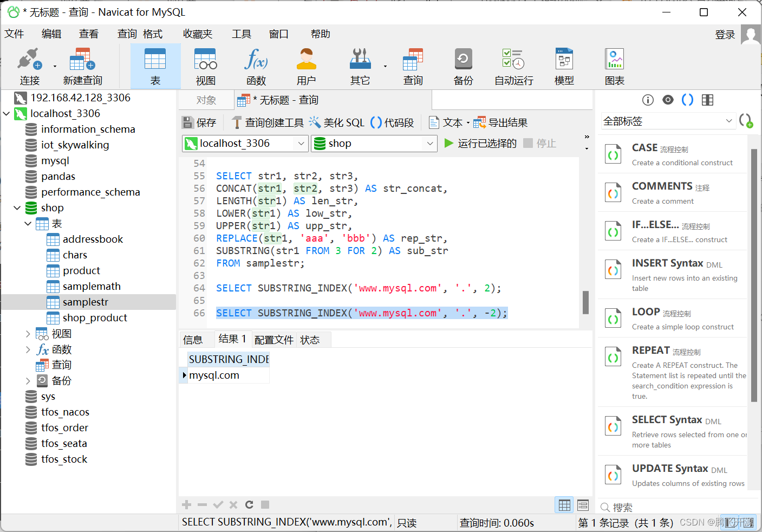The image size is (762, 532).
Task: Open the 查询 query toolbar icon
Action: coord(413,67)
